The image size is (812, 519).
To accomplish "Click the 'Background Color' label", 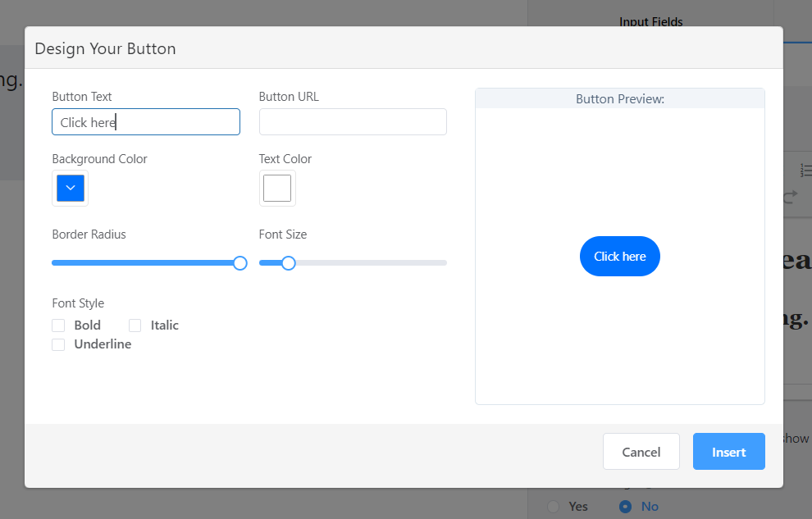I will point(99,159).
